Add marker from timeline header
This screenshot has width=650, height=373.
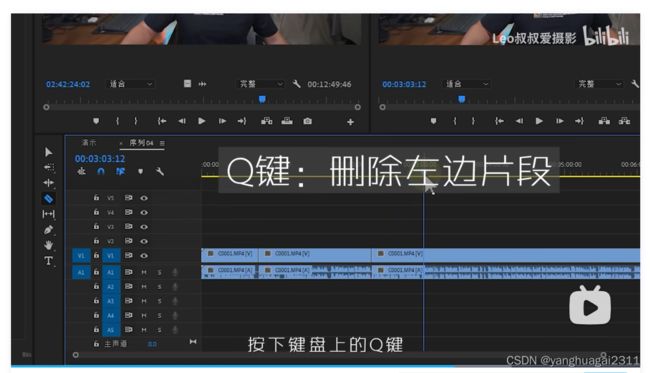click(141, 171)
